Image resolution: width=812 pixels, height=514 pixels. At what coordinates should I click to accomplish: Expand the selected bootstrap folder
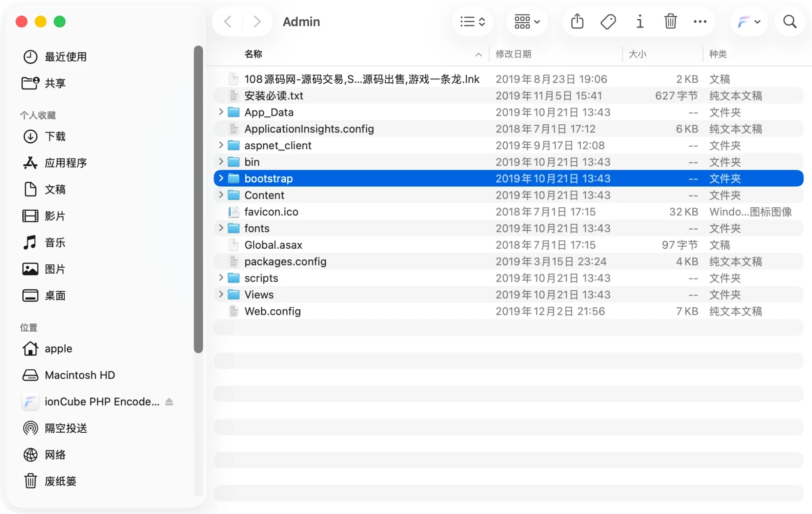221,178
